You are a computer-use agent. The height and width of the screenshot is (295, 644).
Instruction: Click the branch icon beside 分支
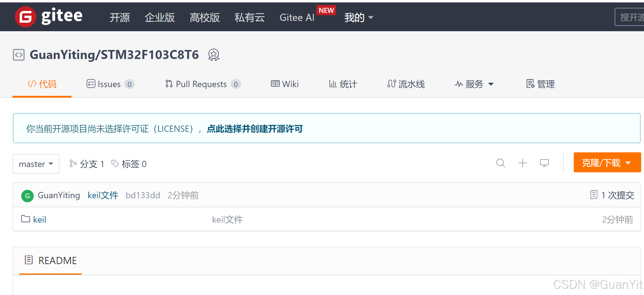tap(73, 164)
